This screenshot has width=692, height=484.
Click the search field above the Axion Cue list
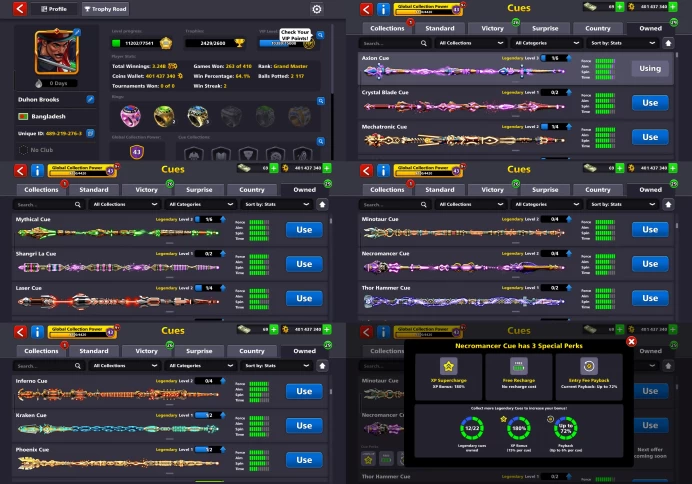tap(395, 43)
